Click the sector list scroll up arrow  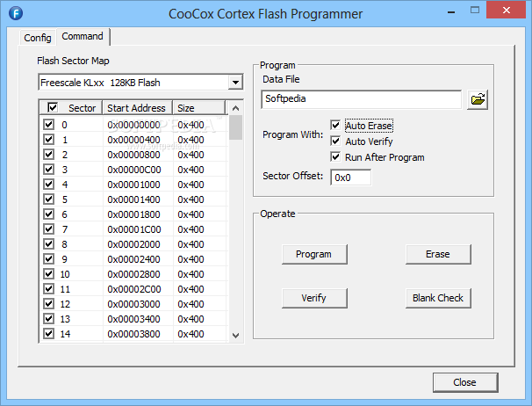pyautogui.click(x=236, y=108)
